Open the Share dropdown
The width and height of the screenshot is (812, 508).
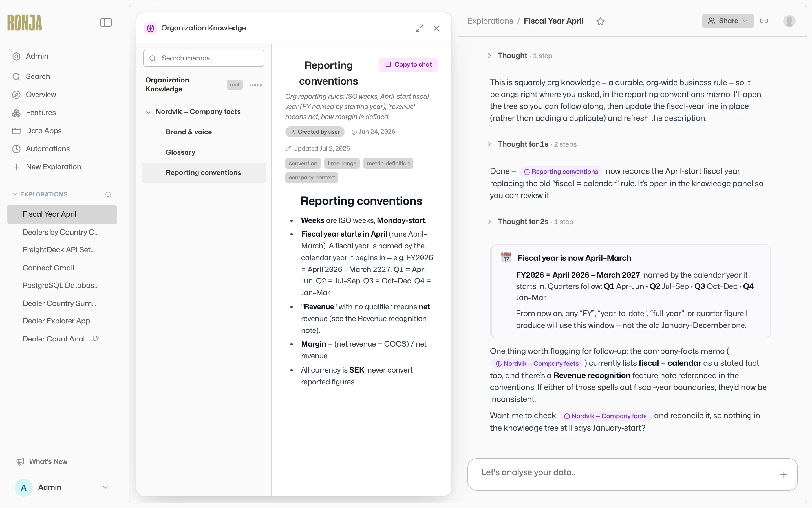(727, 21)
